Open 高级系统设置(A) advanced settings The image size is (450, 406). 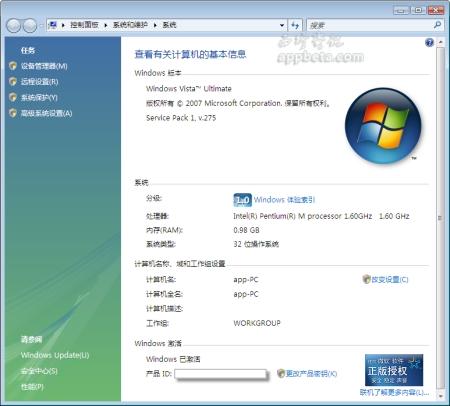pyautogui.click(x=46, y=113)
